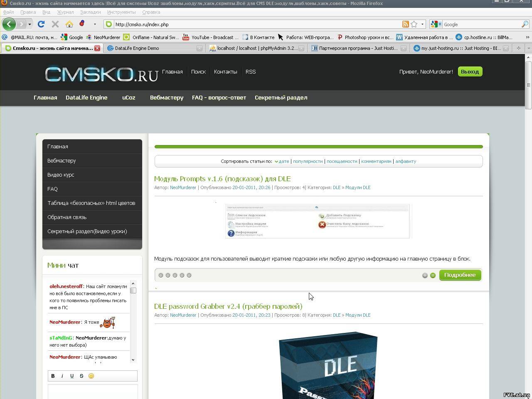The image size is (532, 399).
Task: Go to the browser Home page icon
Action: pyautogui.click(x=69, y=24)
